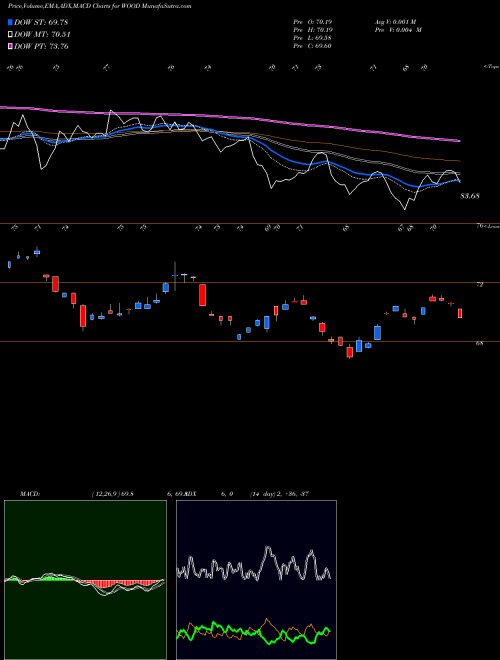Click the '(14 day) 2, +36, -37' ADX text

[x=279, y=494]
